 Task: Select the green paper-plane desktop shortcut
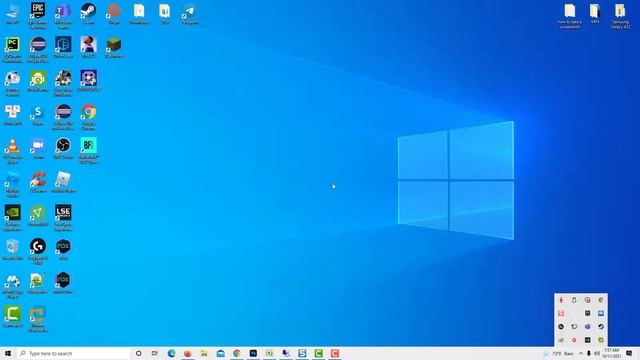click(38, 216)
